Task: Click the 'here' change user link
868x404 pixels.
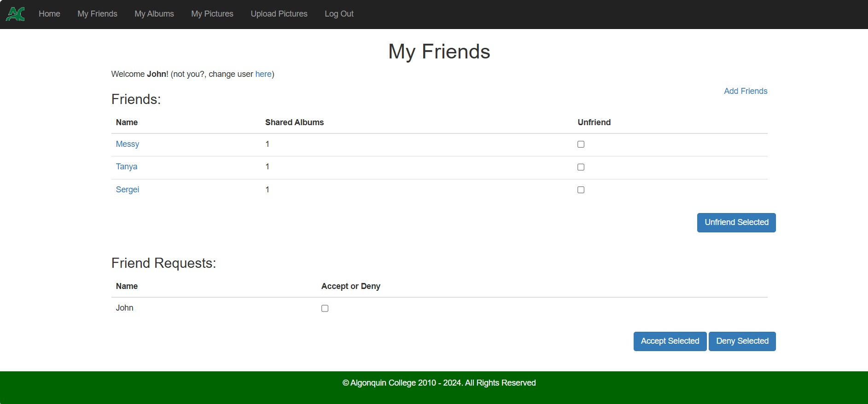Action: pos(263,74)
